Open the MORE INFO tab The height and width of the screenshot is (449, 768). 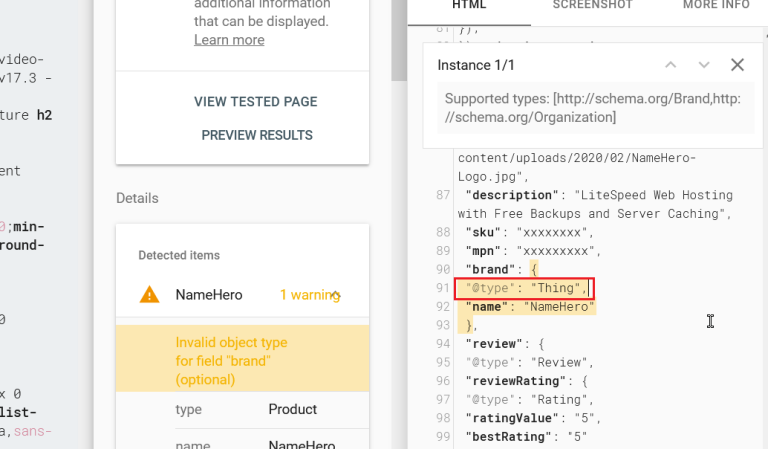point(716,5)
